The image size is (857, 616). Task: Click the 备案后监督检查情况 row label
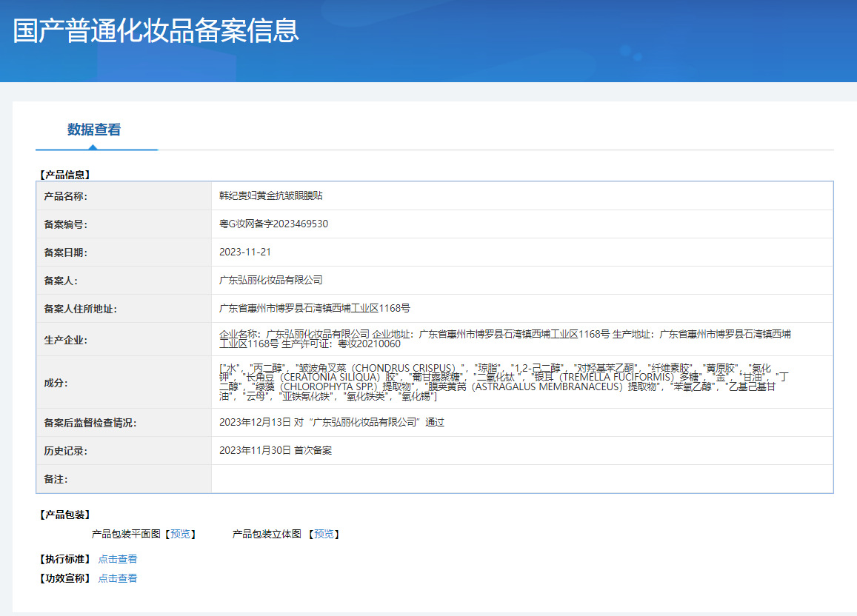(90, 423)
